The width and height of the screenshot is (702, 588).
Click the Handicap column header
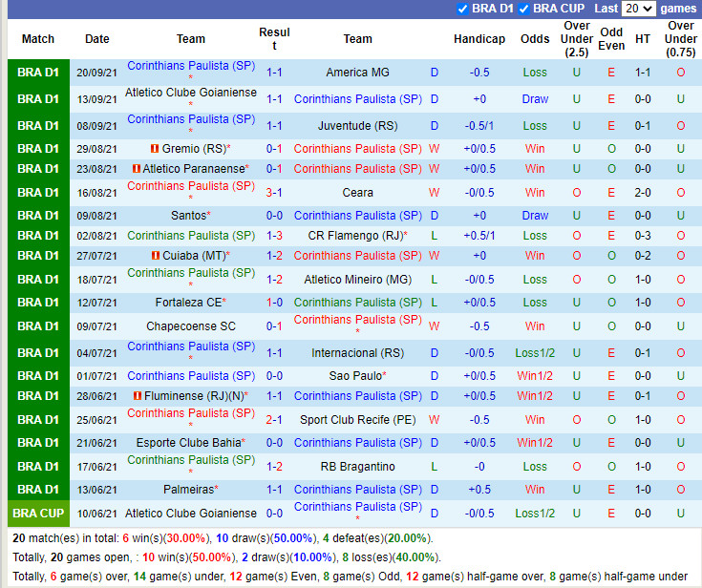click(x=479, y=39)
